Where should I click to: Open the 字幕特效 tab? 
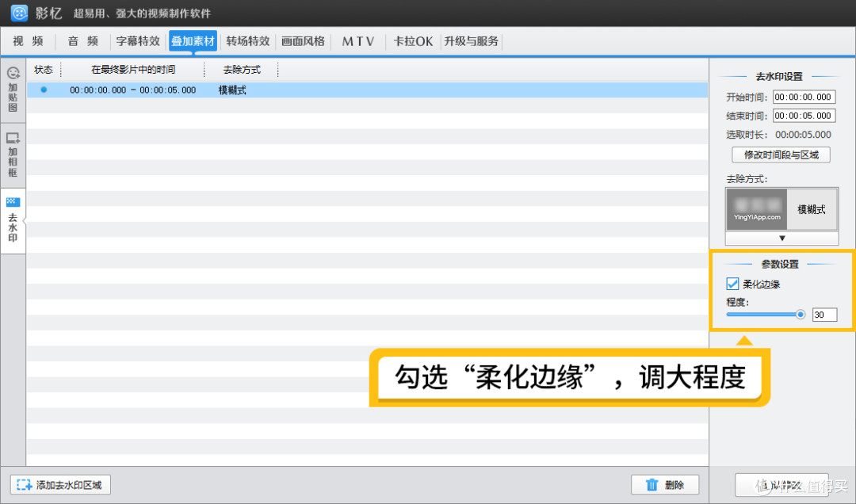(x=138, y=41)
